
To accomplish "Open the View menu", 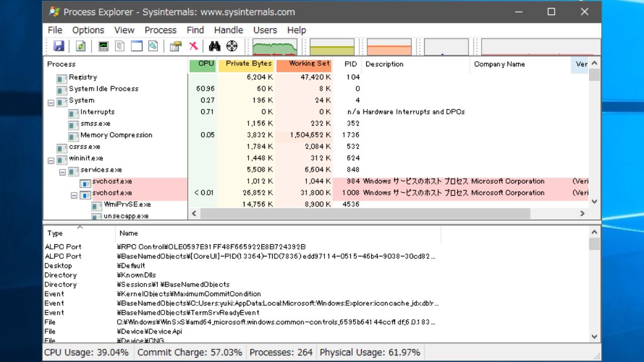I will pyautogui.click(x=124, y=30).
